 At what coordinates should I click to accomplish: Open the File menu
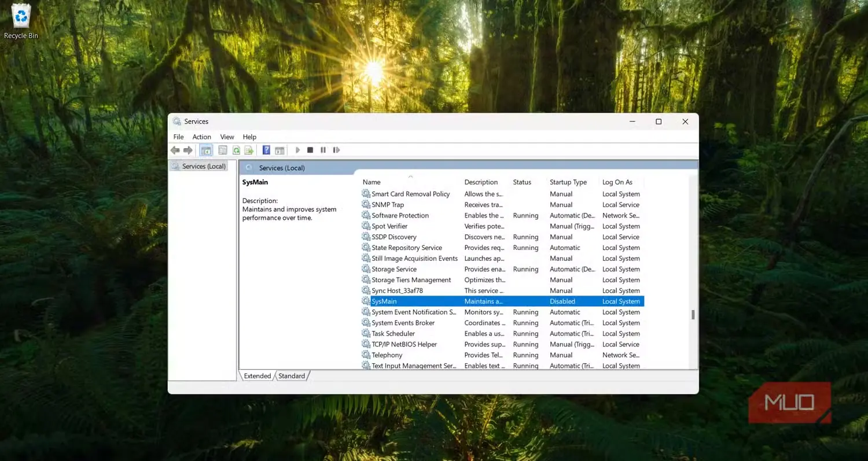pyautogui.click(x=178, y=137)
